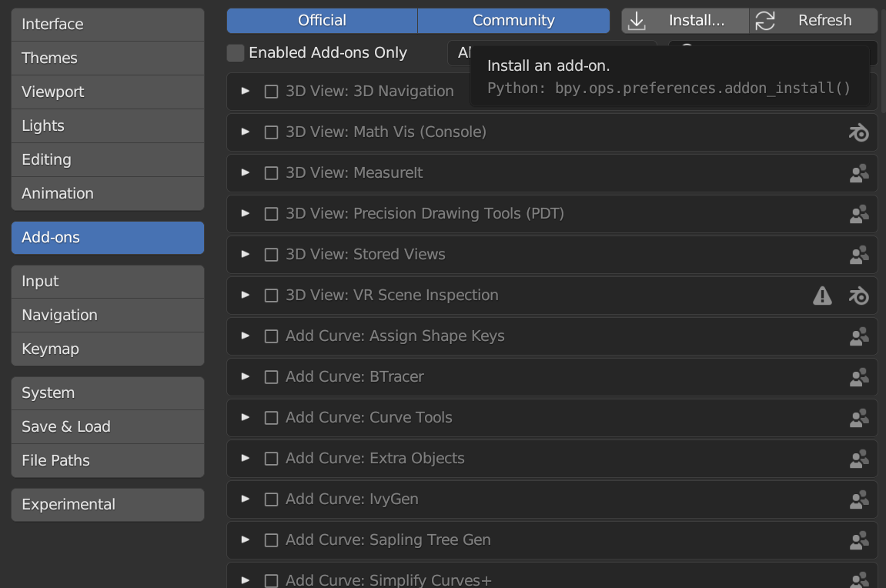886x588 pixels.
Task: Click the community icon on BTracer row
Action: click(858, 377)
